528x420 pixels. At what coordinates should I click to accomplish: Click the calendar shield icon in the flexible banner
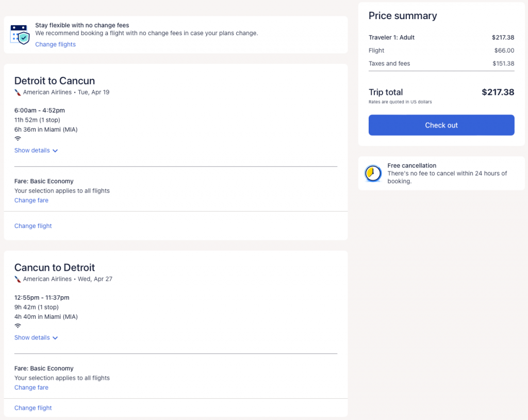click(x=20, y=34)
